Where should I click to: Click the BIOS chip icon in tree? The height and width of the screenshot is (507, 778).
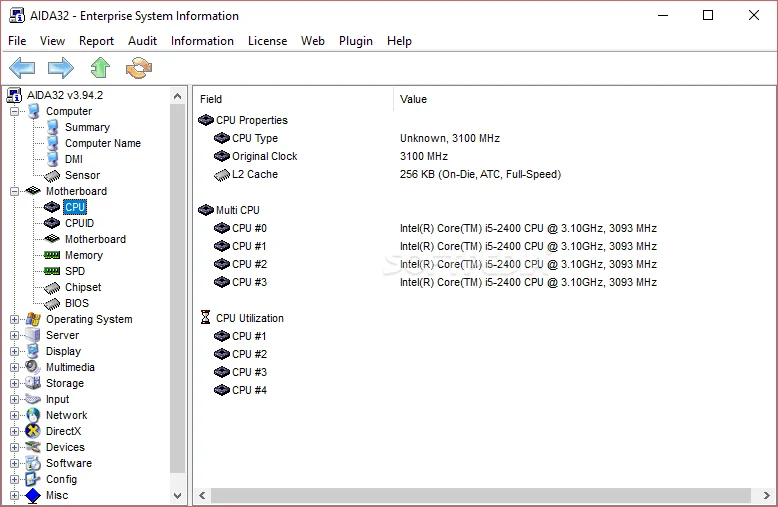click(52, 304)
